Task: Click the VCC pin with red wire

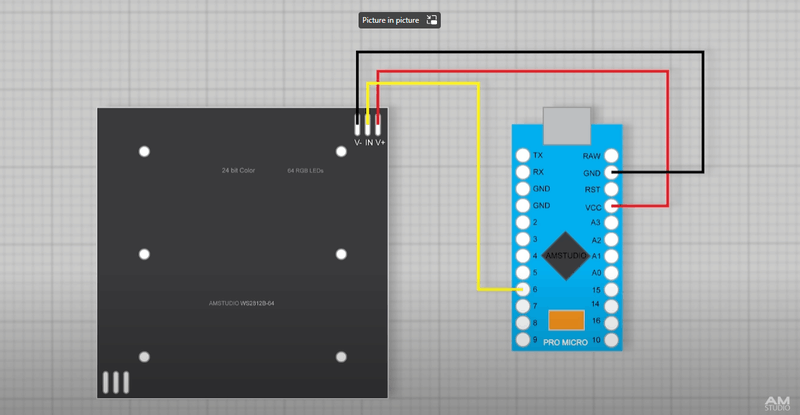Action: pyautogui.click(x=611, y=206)
